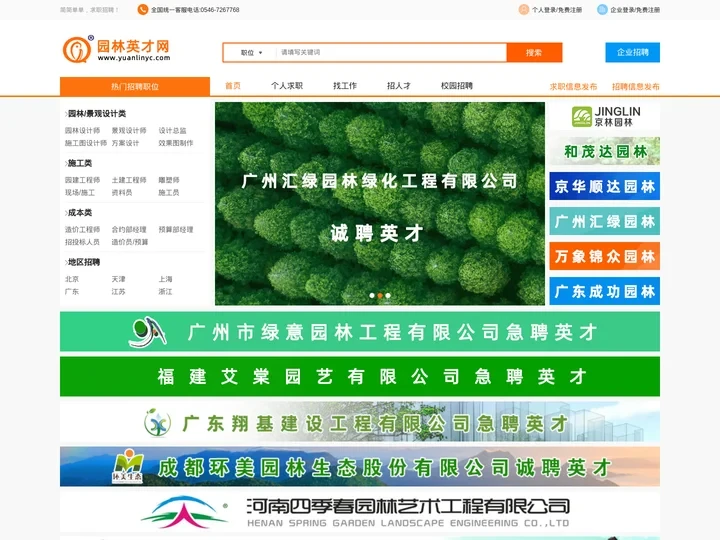This screenshot has height=540, width=720.
Task: Open the 校园招聘 menu item
Action: tap(456, 86)
